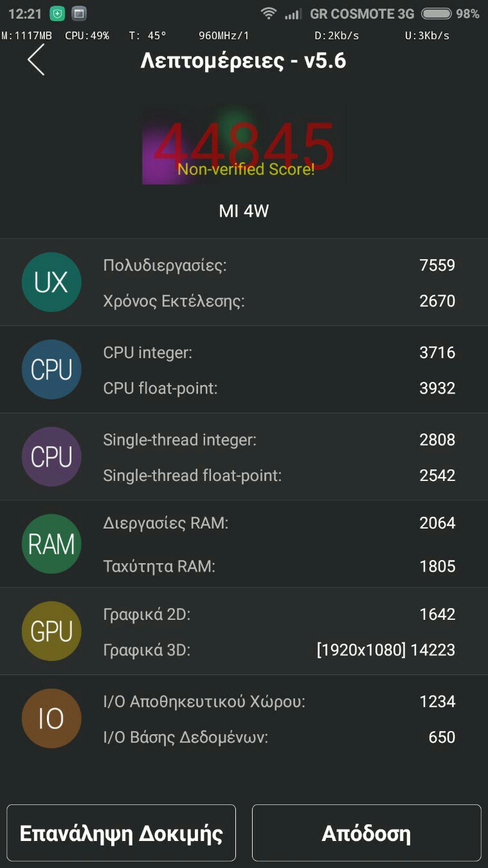488x868 pixels.
Task: Select the Πολυδιεργασίες score row
Action: (279, 266)
